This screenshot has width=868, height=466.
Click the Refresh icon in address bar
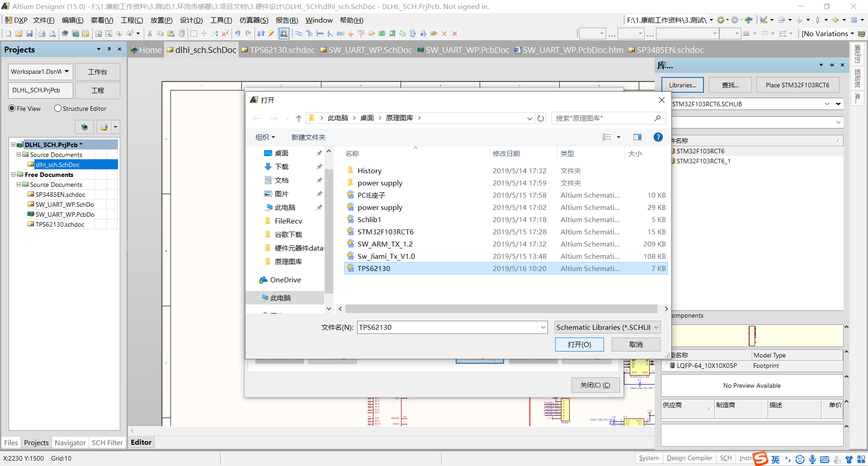[x=541, y=118]
